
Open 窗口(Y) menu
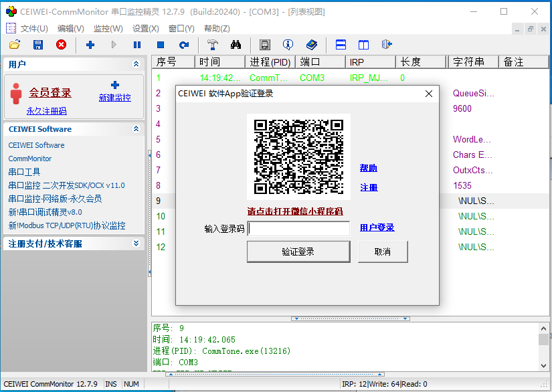[181, 29]
